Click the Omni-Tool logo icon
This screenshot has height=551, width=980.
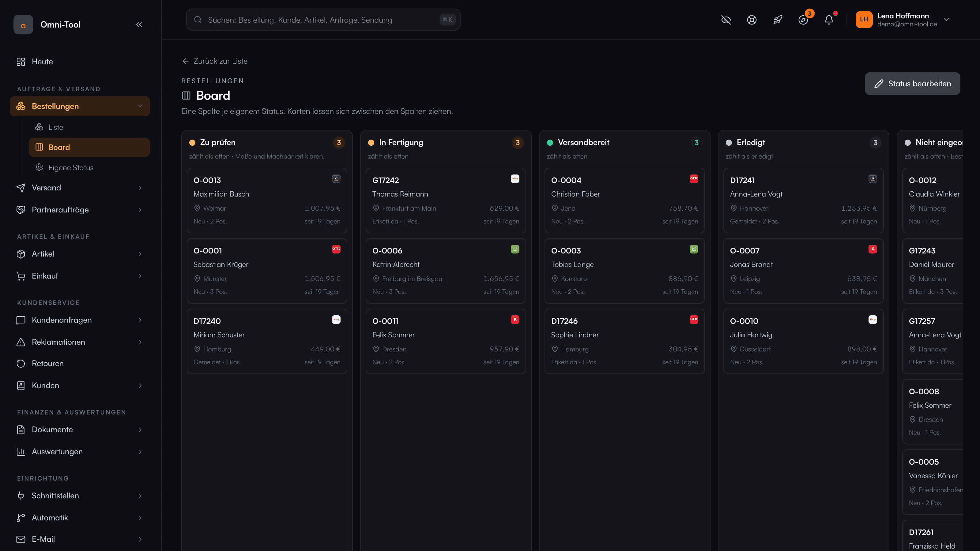tap(23, 24)
